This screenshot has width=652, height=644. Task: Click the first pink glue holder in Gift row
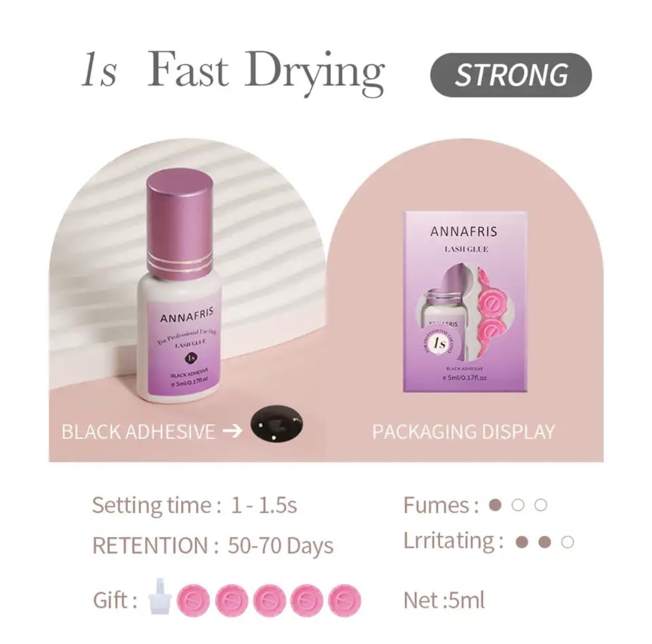click(193, 600)
